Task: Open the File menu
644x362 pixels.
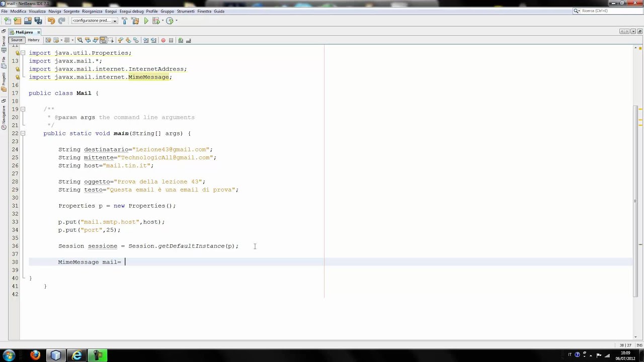Action: coord(4,11)
